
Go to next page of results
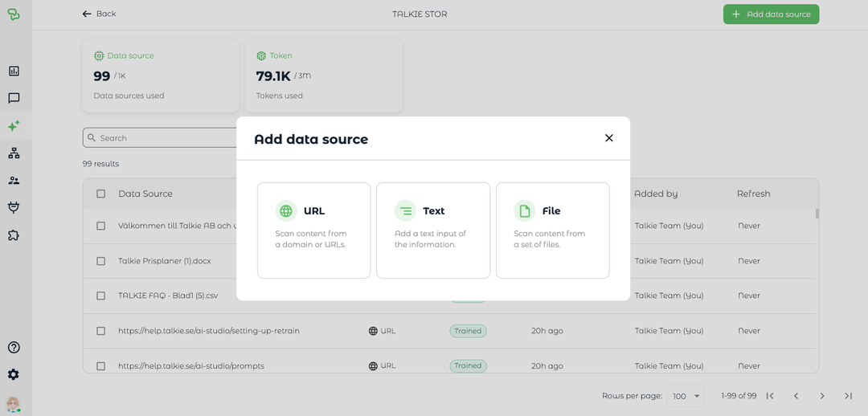tap(822, 396)
